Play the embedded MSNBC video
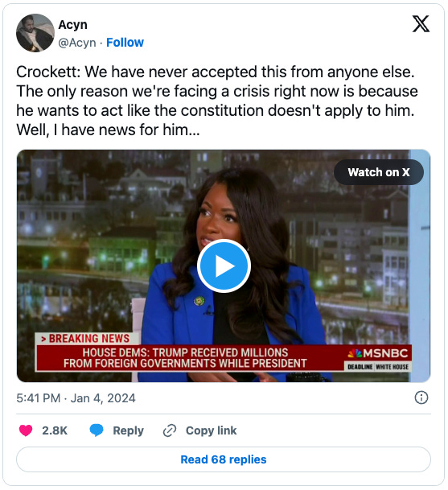448x490 pixels. pos(224,266)
